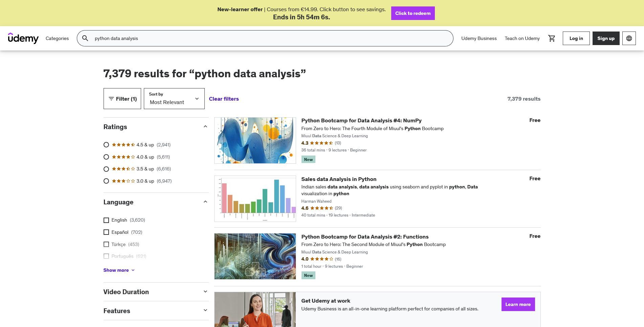Image resolution: width=644 pixels, height=327 pixels.
Task: Check the Türkçe language checkbox
Action: pyautogui.click(x=106, y=244)
